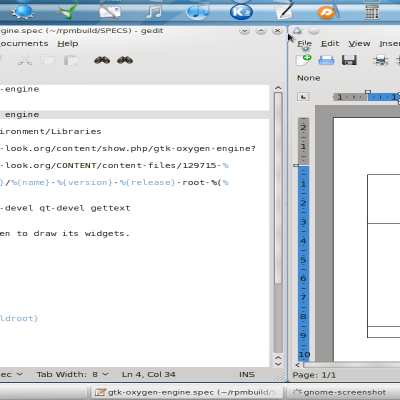The width and height of the screenshot is (400, 400).
Task: Click the printer icon in office toolbar
Action: [x=381, y=60]
